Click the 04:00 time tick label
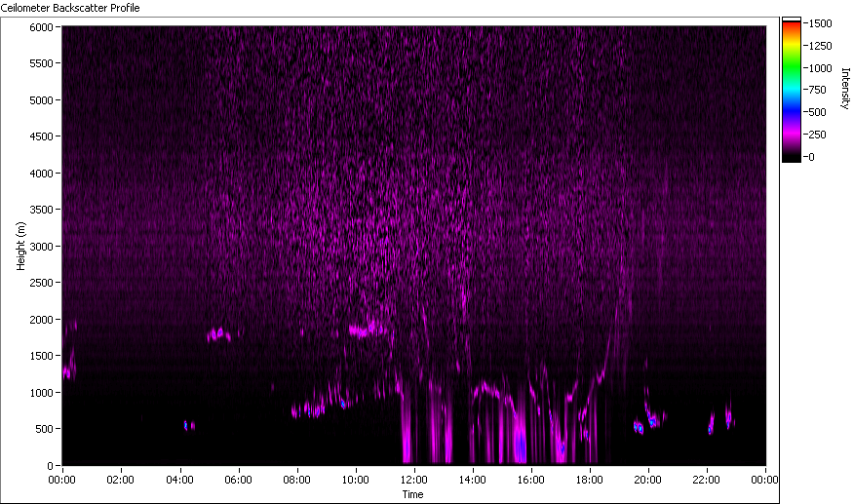854x504 pixels. [x=179, y=480]
